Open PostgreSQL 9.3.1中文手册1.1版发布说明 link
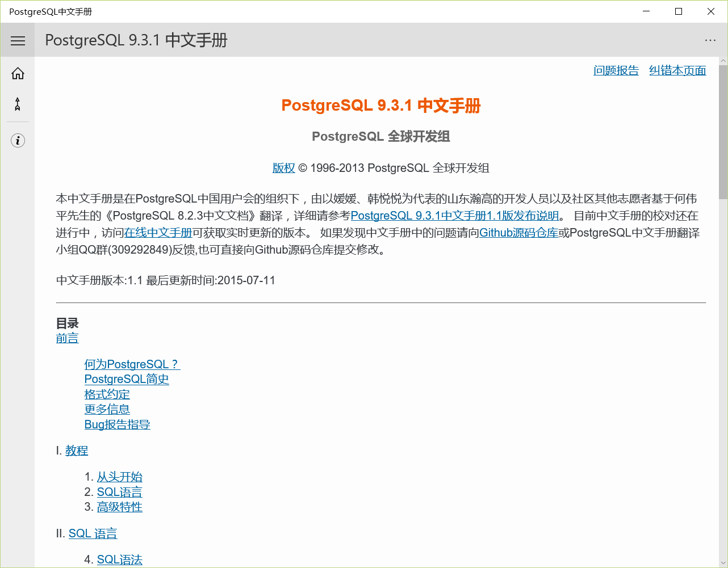The width and height of the screenshot is (728, 568). (455, 216)
